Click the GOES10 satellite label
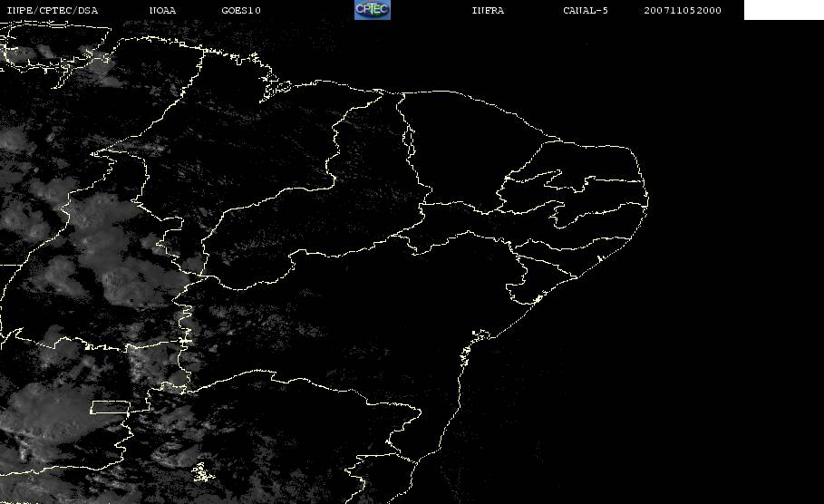Screen dimensions: 824x504 tap(241, 10)
